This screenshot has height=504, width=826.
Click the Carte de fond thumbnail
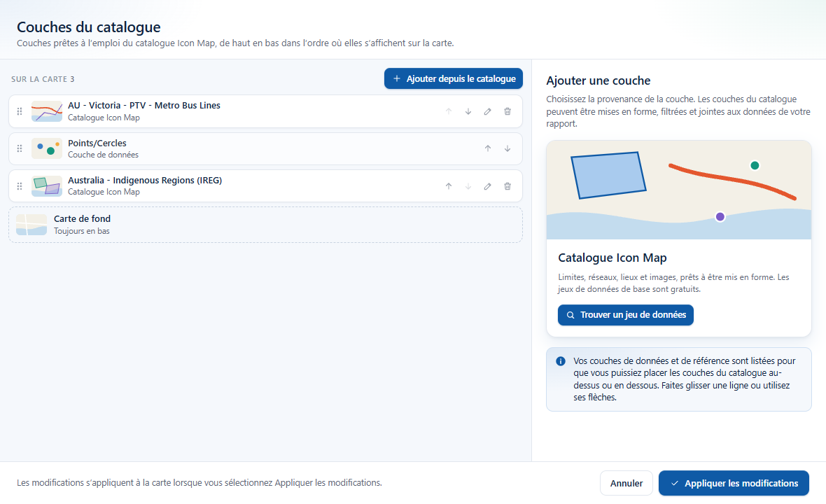point(31,225)
